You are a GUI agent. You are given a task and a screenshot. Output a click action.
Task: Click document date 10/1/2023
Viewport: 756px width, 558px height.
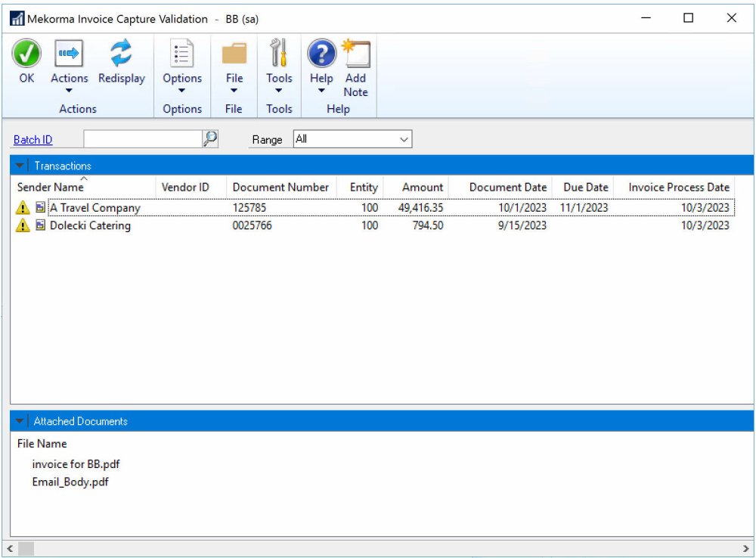[522, 208]
